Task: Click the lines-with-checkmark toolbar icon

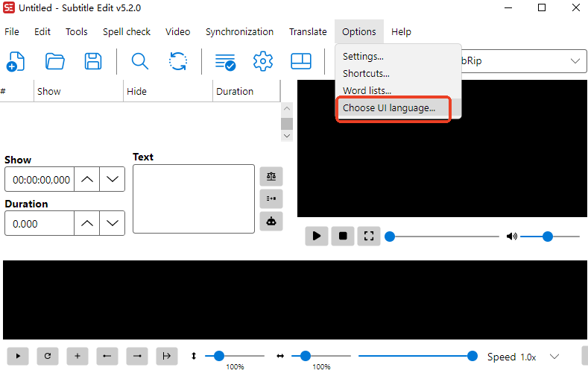Action: tap(225, 62)
